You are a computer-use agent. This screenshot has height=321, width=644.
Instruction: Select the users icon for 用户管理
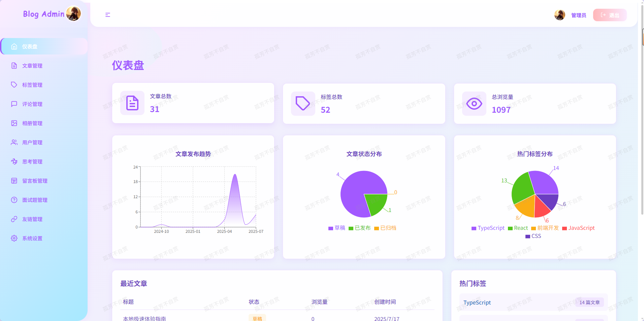pos(14,142)
